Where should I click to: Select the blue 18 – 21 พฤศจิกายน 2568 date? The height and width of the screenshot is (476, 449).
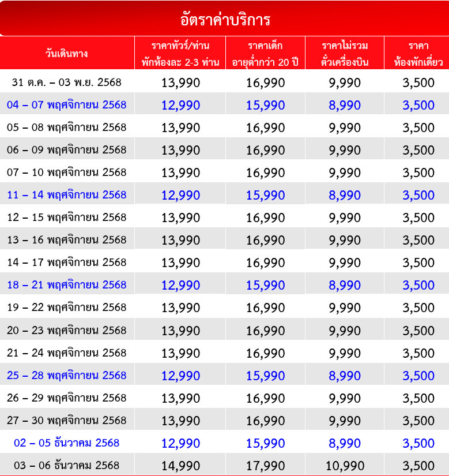[x=67, y=285]
